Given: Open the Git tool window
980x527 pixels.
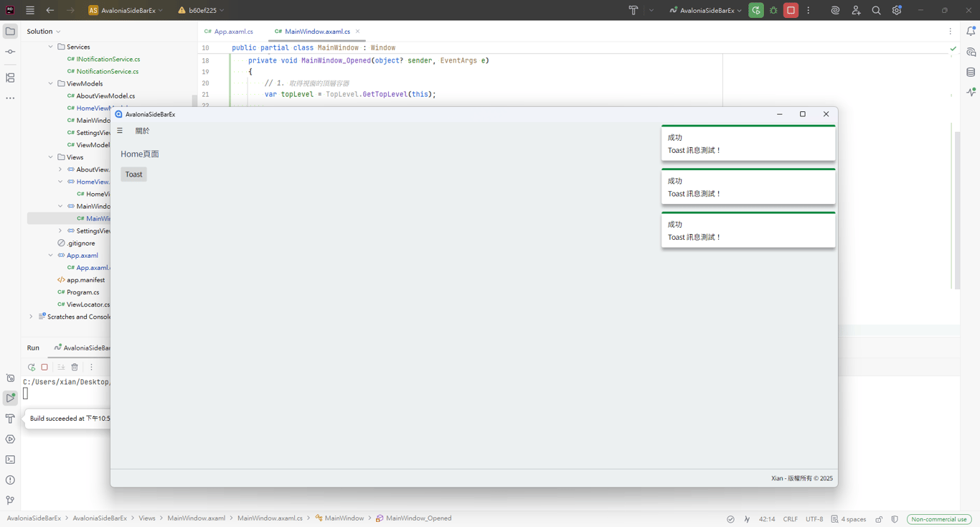Looking at the screenshot, I should [x=10, y=500].
